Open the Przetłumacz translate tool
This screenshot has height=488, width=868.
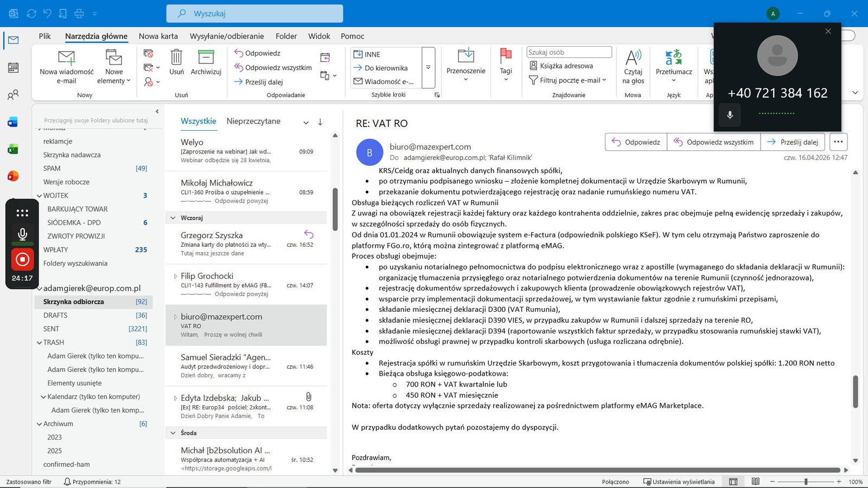coord(674,66)
